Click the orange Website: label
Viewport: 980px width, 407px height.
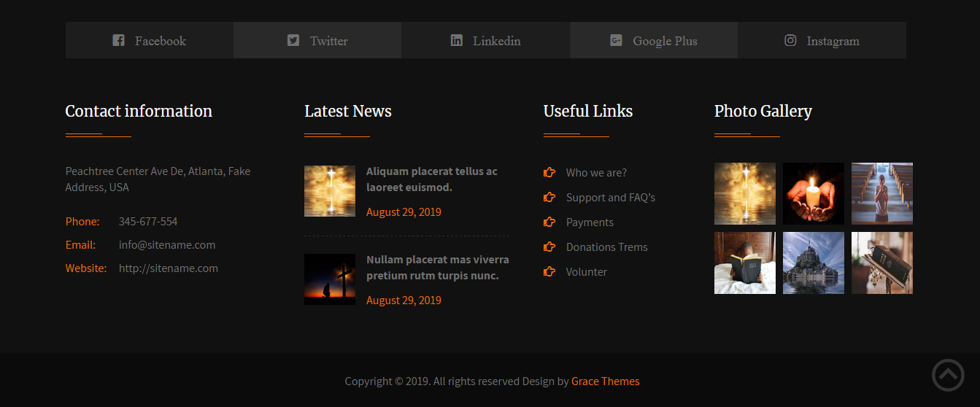[86, 268]
